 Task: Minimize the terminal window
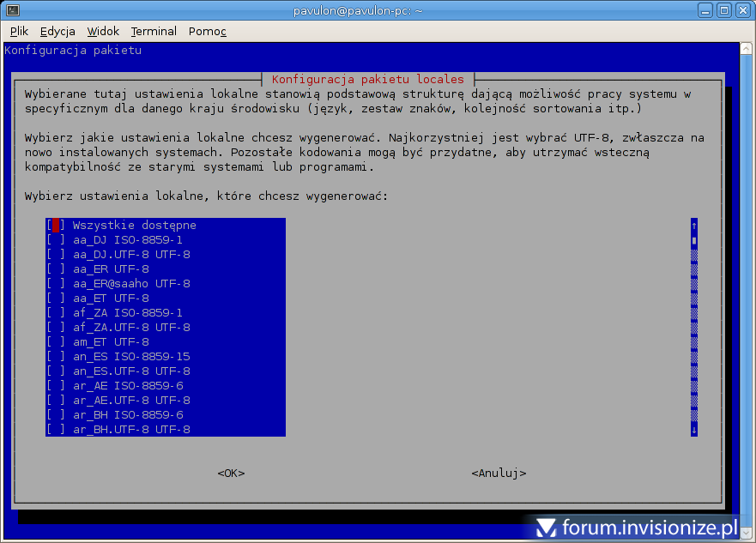pyautogui.click(x=705, y=10)
